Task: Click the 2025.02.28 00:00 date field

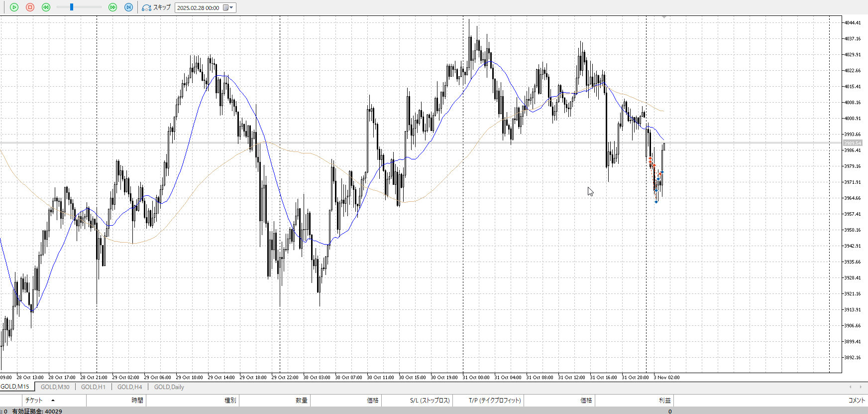Action: click(x=198, y=8)
